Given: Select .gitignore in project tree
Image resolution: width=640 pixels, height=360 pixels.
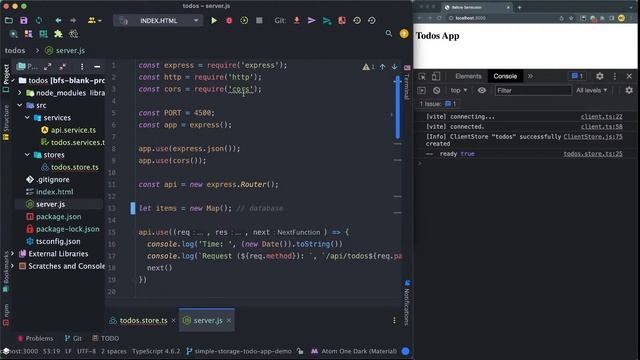Looking at the screenshot, I should pyautogui.click(x=53, y=180).
